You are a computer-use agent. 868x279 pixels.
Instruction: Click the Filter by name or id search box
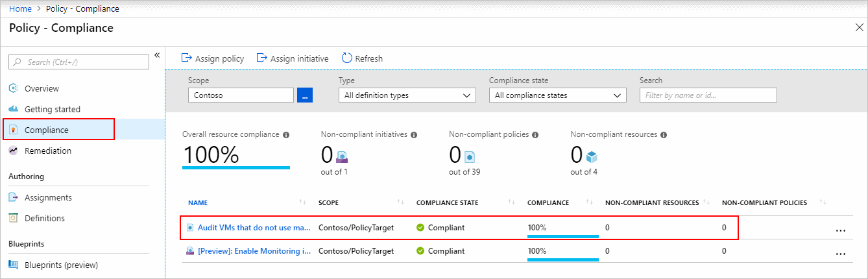click(708, 95)
